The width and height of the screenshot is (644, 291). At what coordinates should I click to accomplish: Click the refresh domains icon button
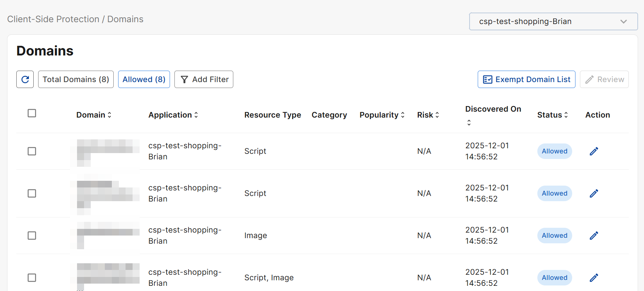tap(25, 79)
